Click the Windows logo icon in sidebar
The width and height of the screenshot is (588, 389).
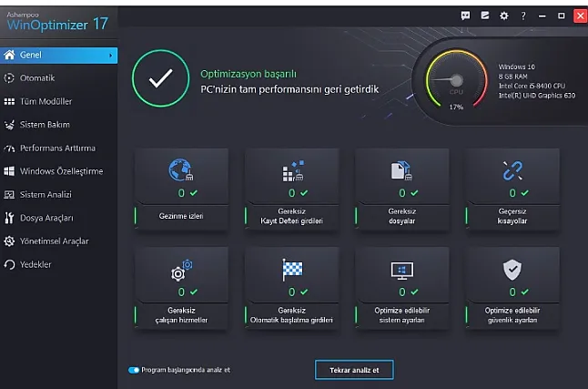(9, 171)
